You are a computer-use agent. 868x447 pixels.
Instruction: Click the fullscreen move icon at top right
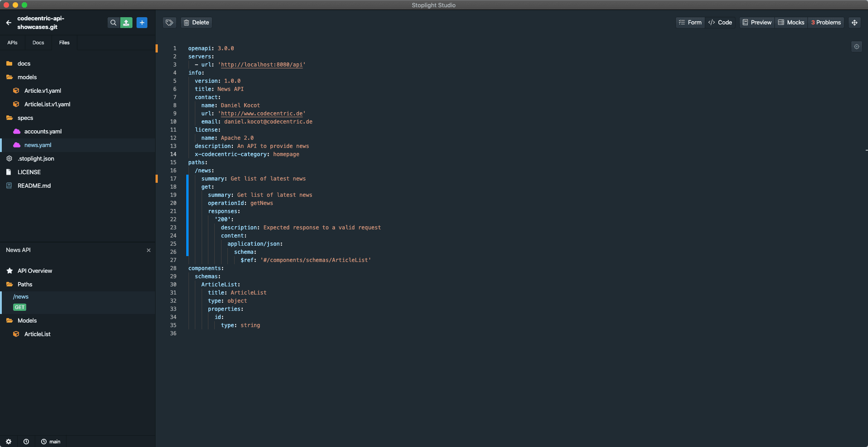coord(854,23)
